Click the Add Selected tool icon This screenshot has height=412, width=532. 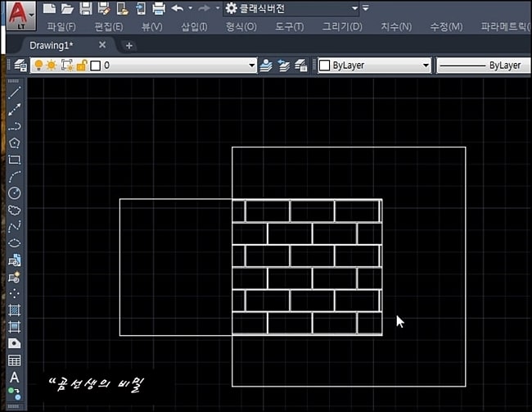(x=14, y=394)
